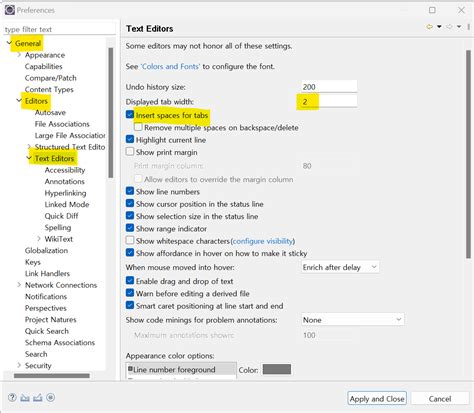Select Keys in the preferences tree
This screenshot has width=474, height=413.
(x=33, y=262)
